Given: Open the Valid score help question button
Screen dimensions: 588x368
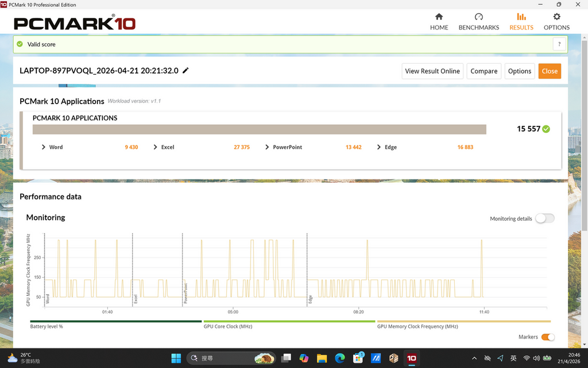Looking at the screenshot, I should [559, 44].
